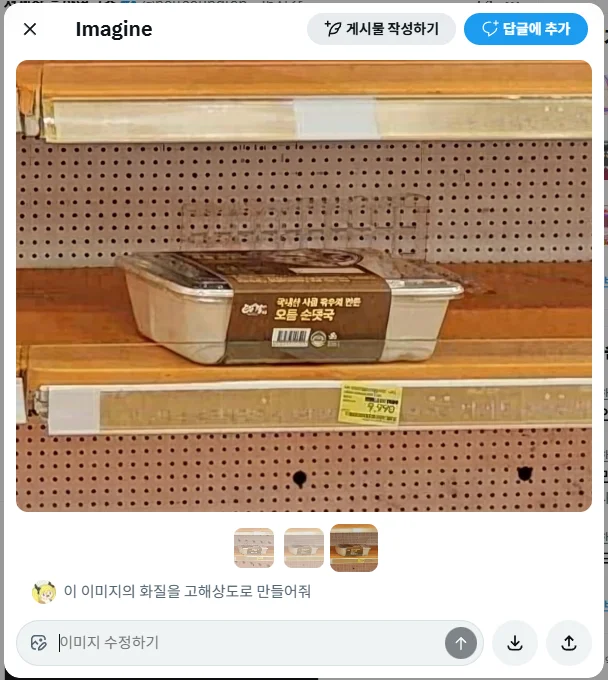The image size is (608, 680).
Task: Click the yellow 9,990 price tag in the image
Action: click(369, 403)
